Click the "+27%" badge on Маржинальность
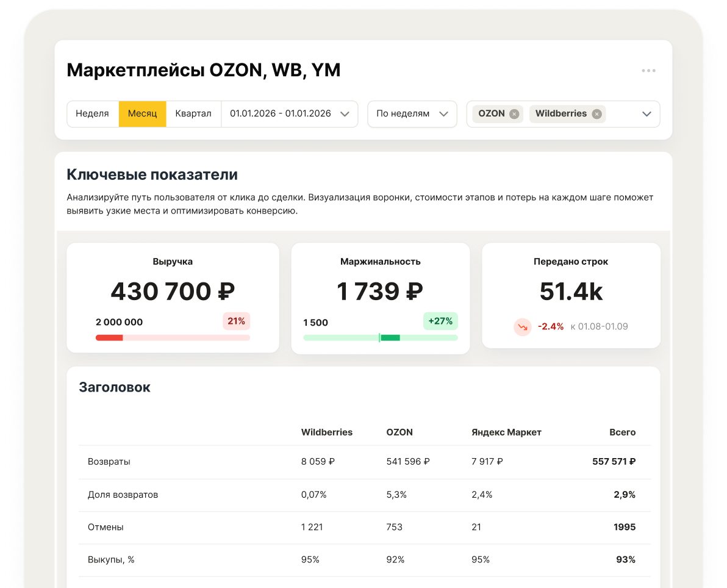Image resolution: width=727 pixels, height=588 pixels. tap(440, 321)
